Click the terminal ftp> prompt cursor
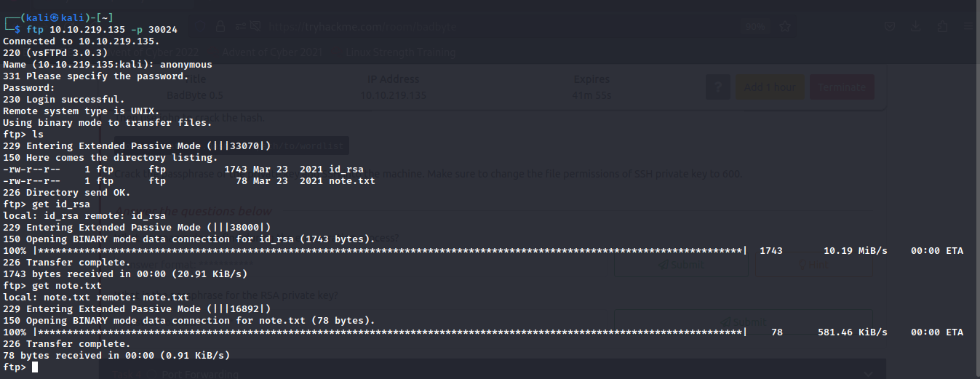 point(35,367)
